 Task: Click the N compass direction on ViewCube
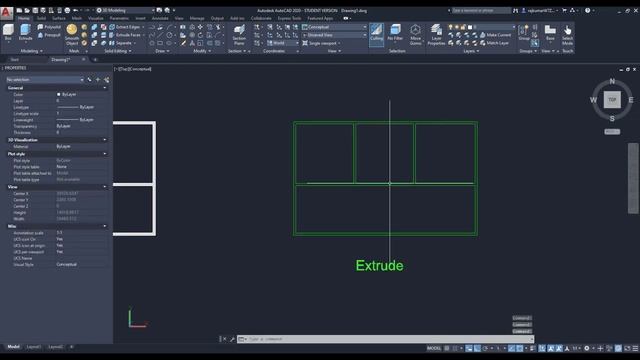click(x=612, y=81)
